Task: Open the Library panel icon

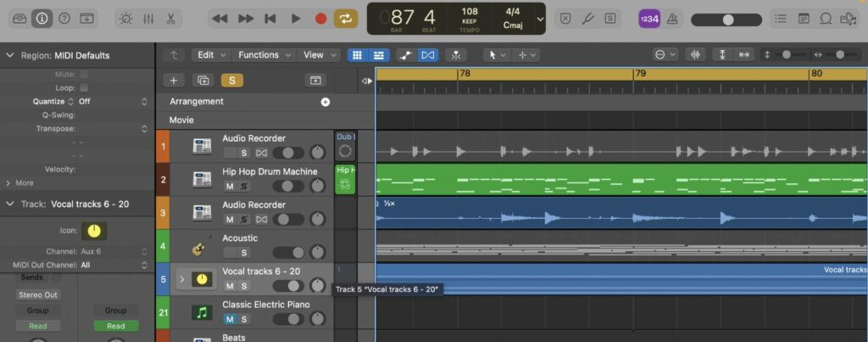Action: (x=19, y=19)
